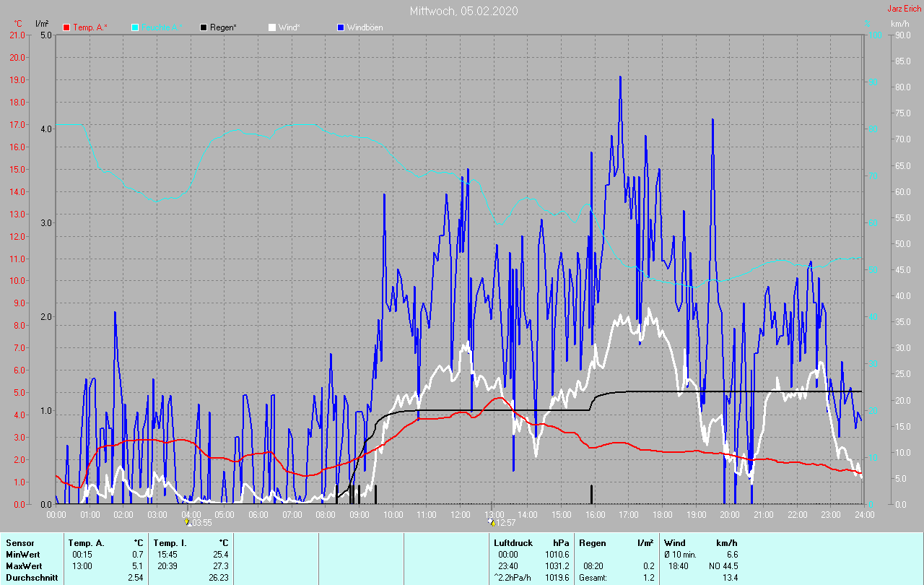This screenshot has width=924, height=585.
Task: Click the "5.1" maximum temperature value
Action: [x=138, y=566]
